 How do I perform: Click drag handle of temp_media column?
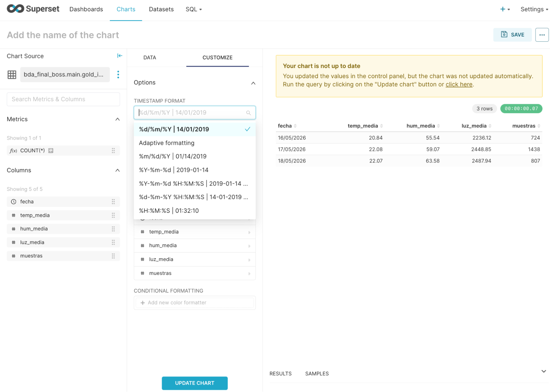[113, 215]
